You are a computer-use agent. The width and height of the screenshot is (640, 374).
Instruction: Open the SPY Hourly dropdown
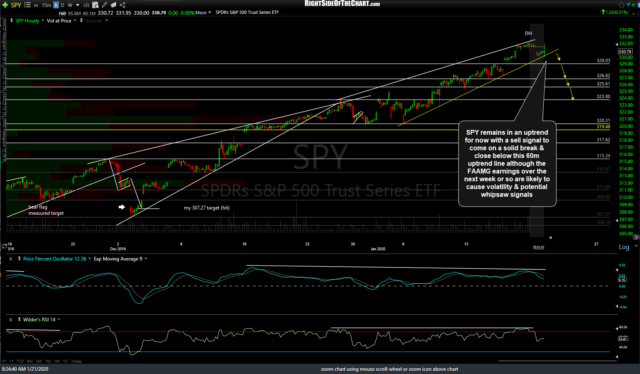point(42,20)
